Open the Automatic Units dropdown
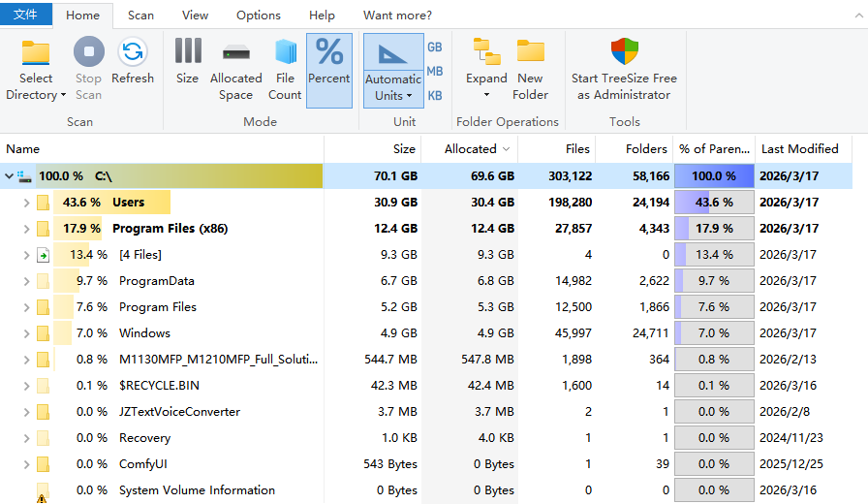This screenshot has height=504, width=868. tap(393, 95)
